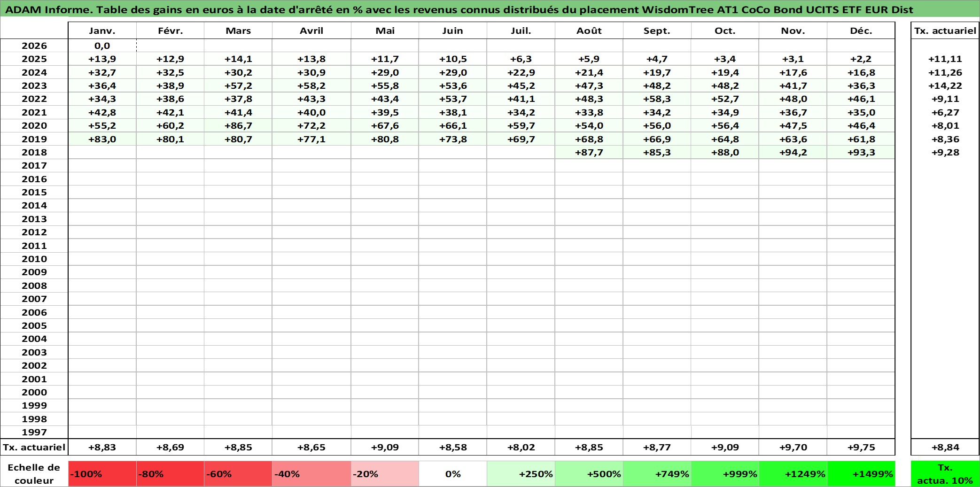This screenshot has width=980, height=487.
Task: Click the 2018 row label
Action: click(34, 152)
